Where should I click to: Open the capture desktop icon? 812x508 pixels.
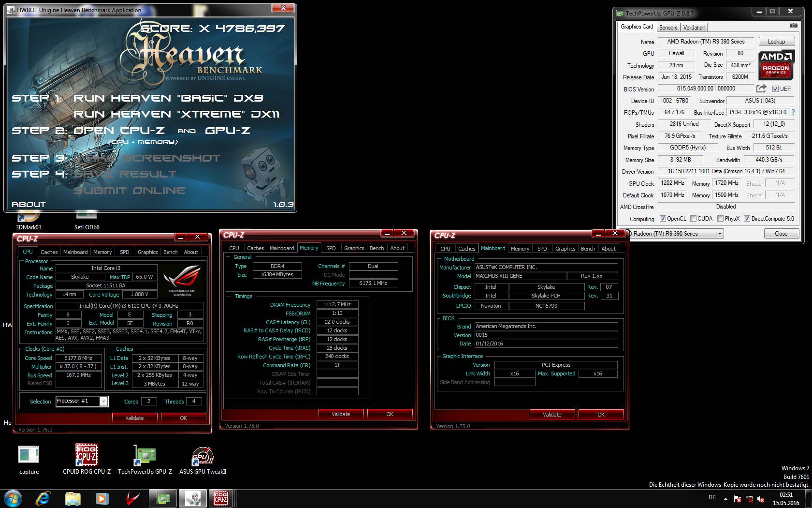click(x=29, y=460)
